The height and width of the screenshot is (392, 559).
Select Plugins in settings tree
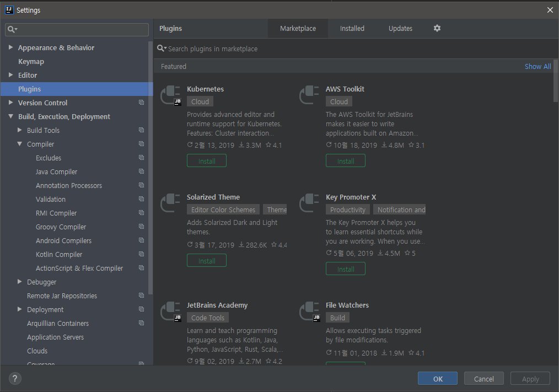tap(77, 89)
